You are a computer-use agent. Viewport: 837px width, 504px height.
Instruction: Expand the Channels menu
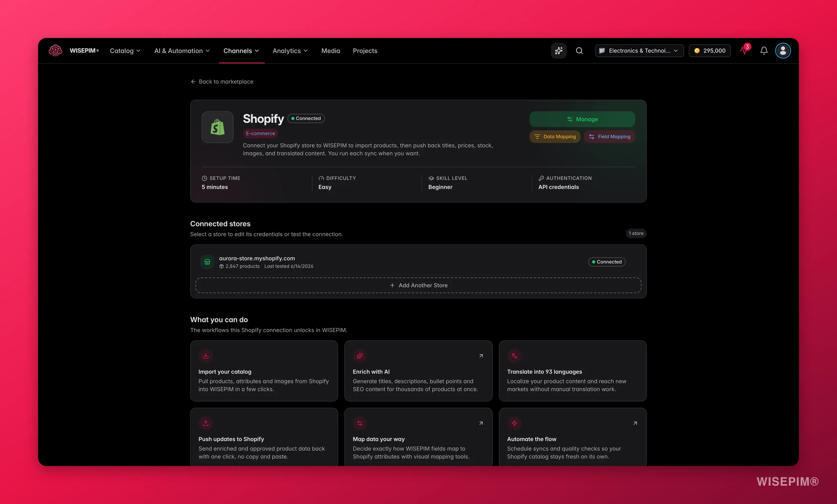click(241, 51)
